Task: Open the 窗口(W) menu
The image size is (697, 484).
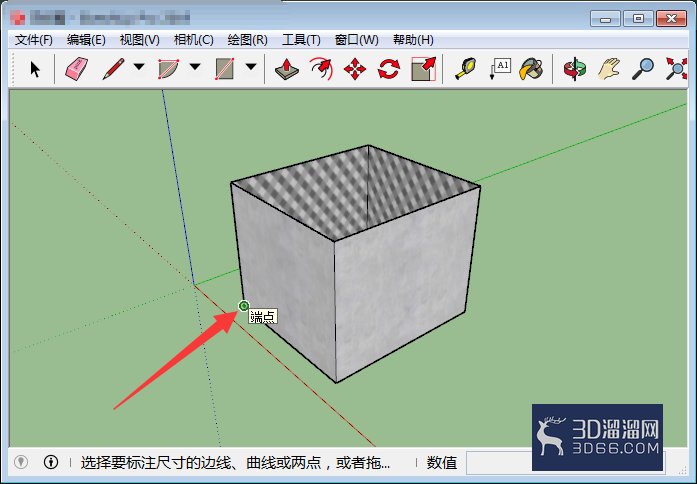Action: (x=357, y=40)
